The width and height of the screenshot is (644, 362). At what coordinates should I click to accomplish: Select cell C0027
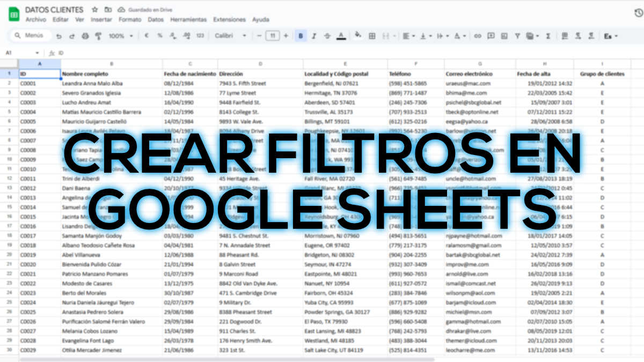point(39,331)
